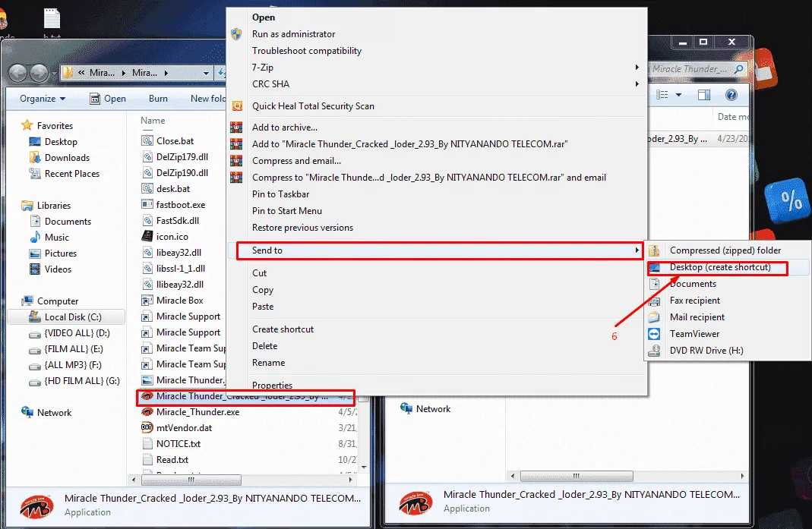
Task: Choose Properties in the context menu
Action: (438, 386)
